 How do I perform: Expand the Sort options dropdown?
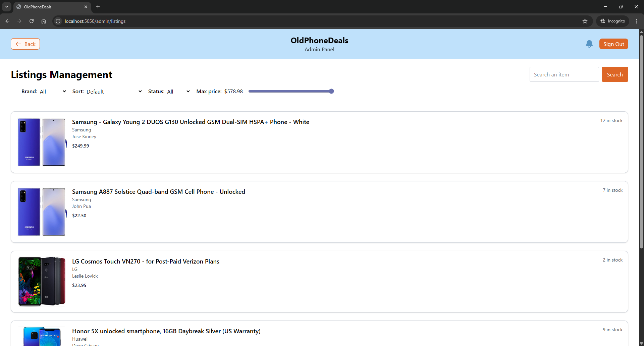pos(114,91)
